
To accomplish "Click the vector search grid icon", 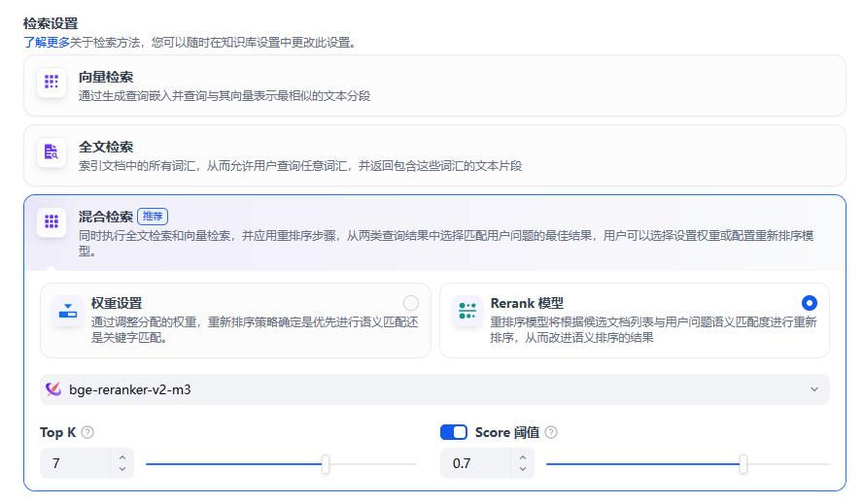I will [x=52, y=82].
